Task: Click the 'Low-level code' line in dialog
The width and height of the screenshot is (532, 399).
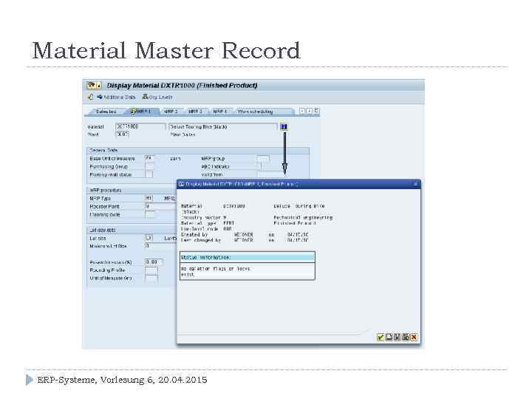Action: [x=206, y=228]
